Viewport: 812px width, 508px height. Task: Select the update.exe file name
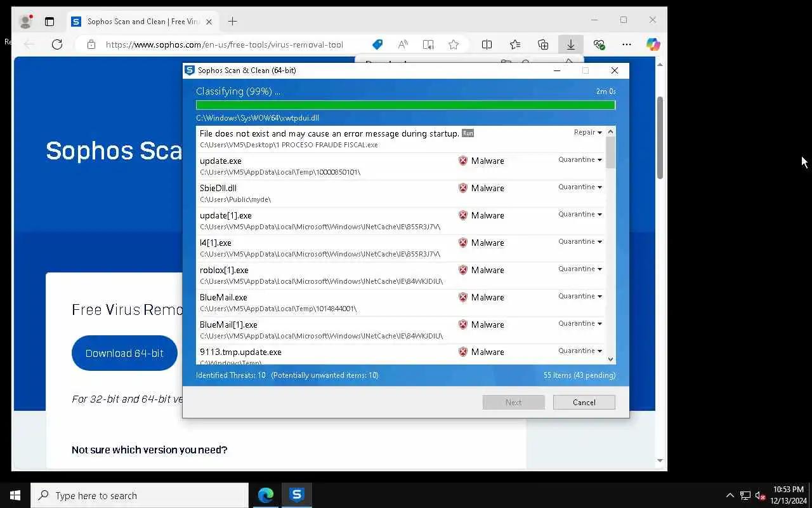click(220, 161)
